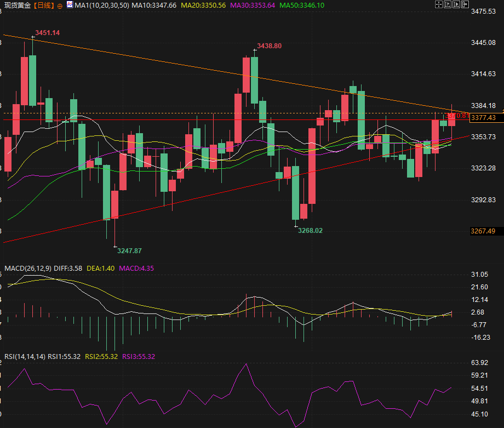This screenshot has height=428, width=504.
Task: Click the 3475.53 price axis label
Action: [483, 12]
